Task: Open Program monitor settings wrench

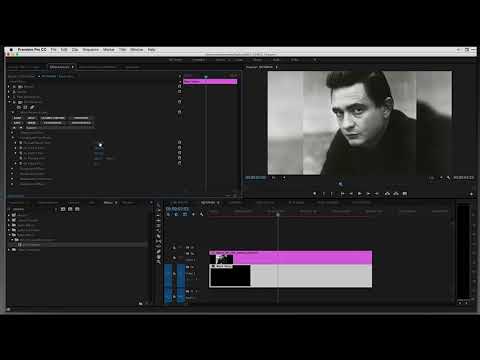Action: coord(449,178)
